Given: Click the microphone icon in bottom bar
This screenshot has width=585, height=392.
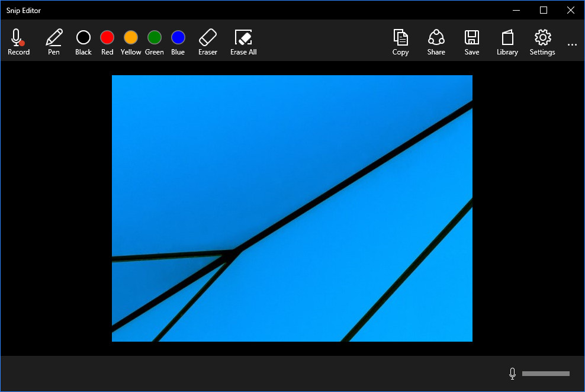Looking at the screenshot, I should click(512, 374).
